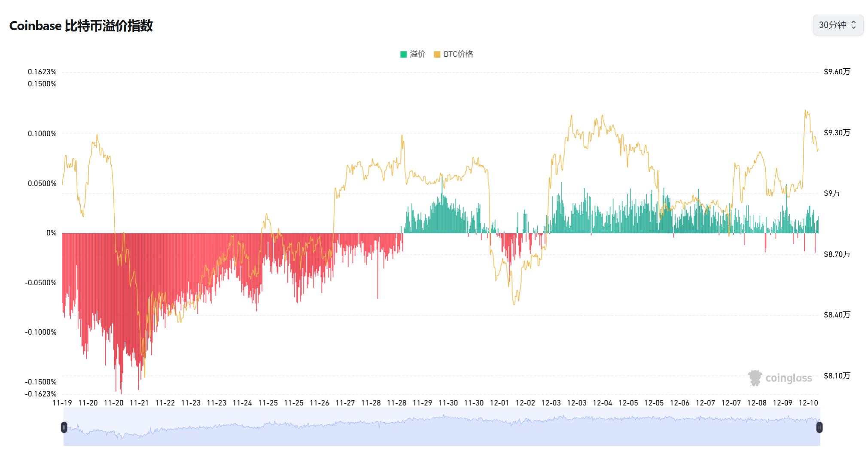Select the 12-01 date label on x-axis
This screenshot has width=868, height=451.
pos(499,403)
